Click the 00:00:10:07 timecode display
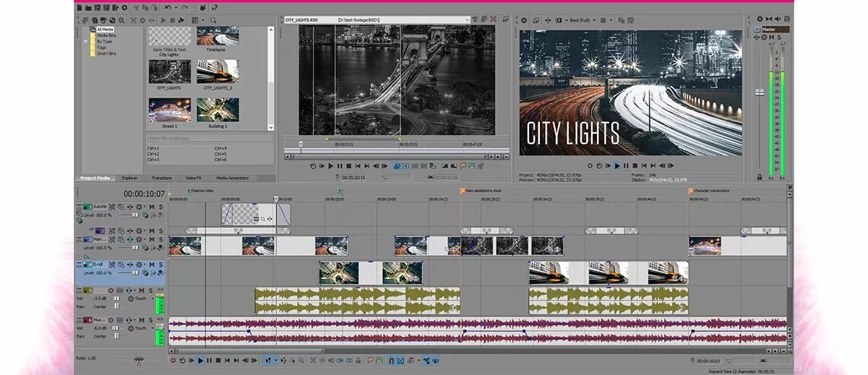 [x=144, y=194]
